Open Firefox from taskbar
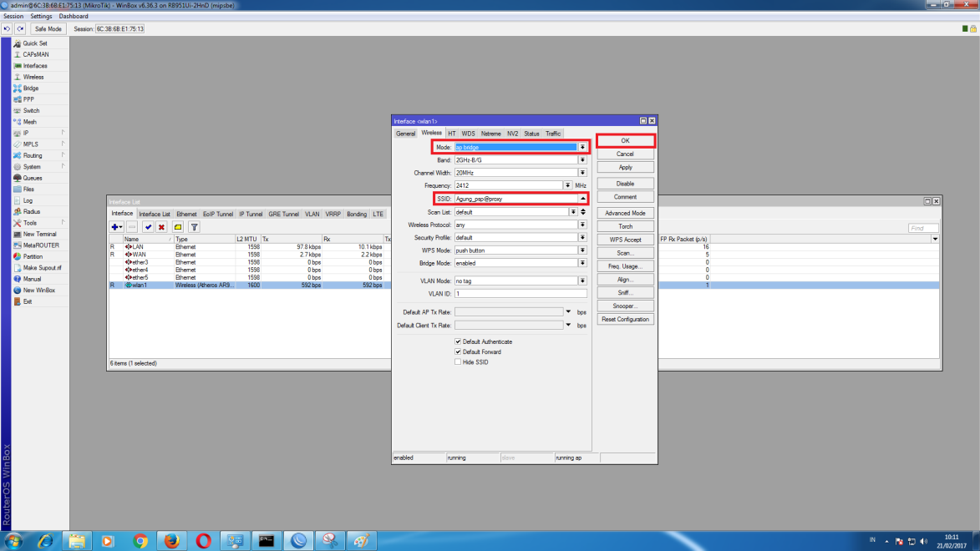The image size is (980, 551). (171, 541)
